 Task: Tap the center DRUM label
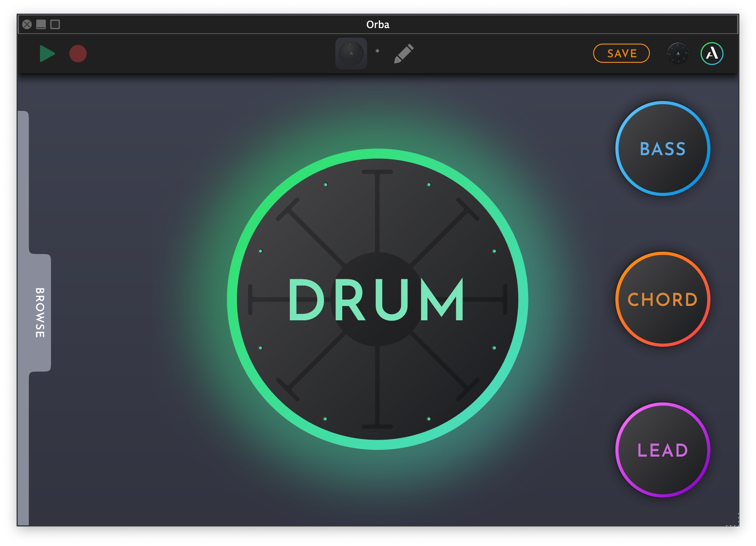click(x=377, y=300)
